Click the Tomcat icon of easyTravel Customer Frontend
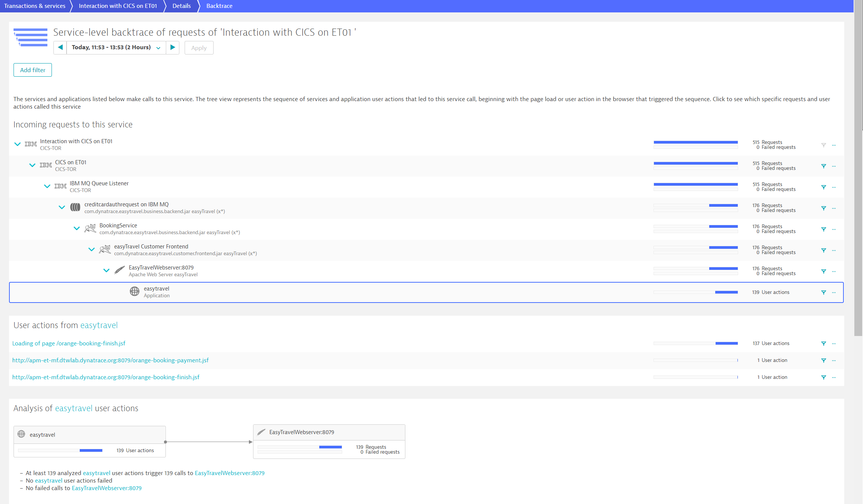 105,249
